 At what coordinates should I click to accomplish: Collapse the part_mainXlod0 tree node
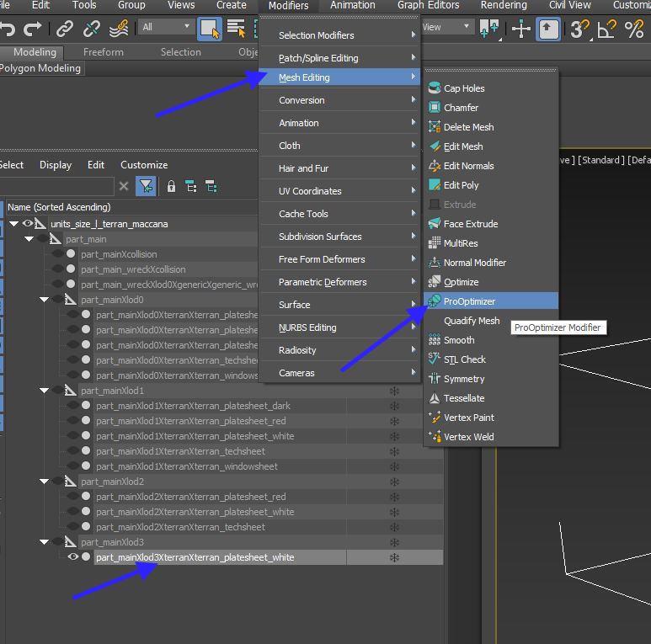(44, 300)
